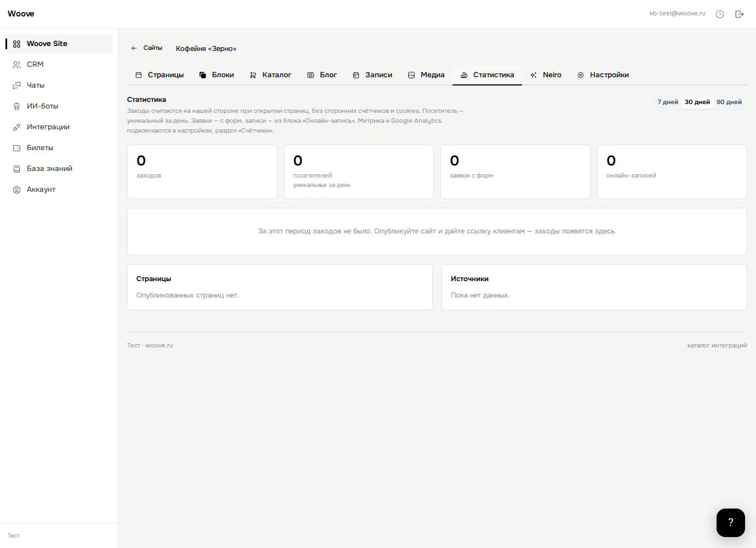
Task: Click the Блоки tab layers icon
Action: tap(203, 75)
